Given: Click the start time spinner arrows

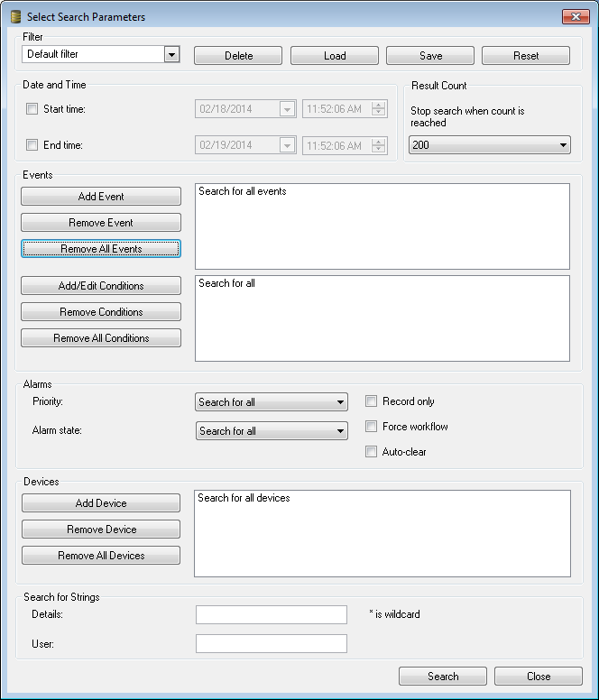Looking at the screenshot, I should 379,109.
